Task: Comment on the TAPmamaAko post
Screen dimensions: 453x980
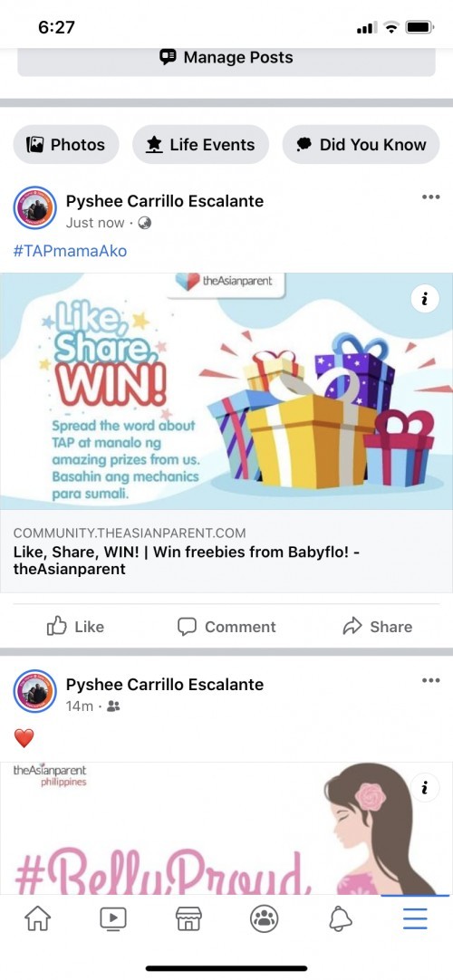Action: [x=226, y=626]
